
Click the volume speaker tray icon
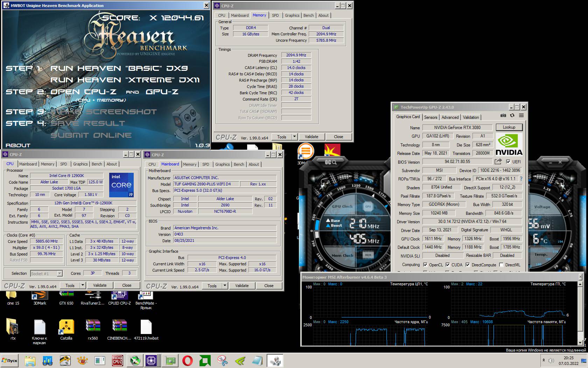click(x=551, y=360)
